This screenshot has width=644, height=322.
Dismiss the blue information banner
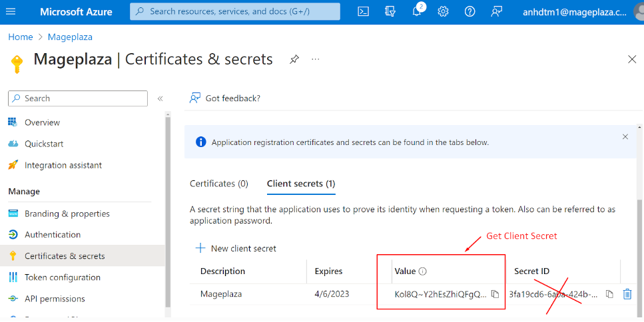click(x=625, y=136)
